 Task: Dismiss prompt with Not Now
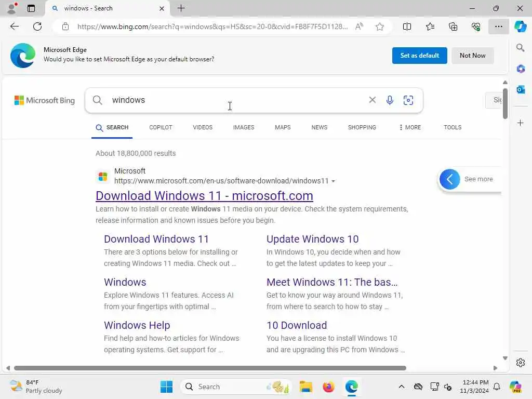[472, 56]
